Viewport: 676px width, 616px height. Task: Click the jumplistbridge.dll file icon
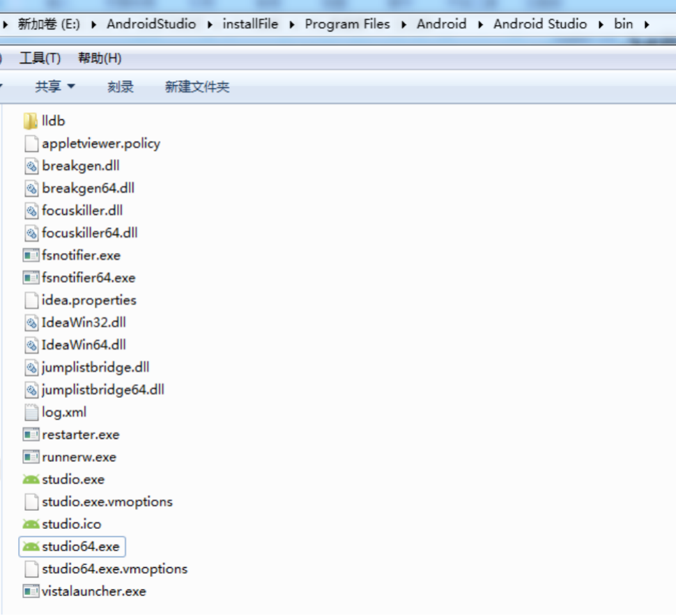click(31, 368)
